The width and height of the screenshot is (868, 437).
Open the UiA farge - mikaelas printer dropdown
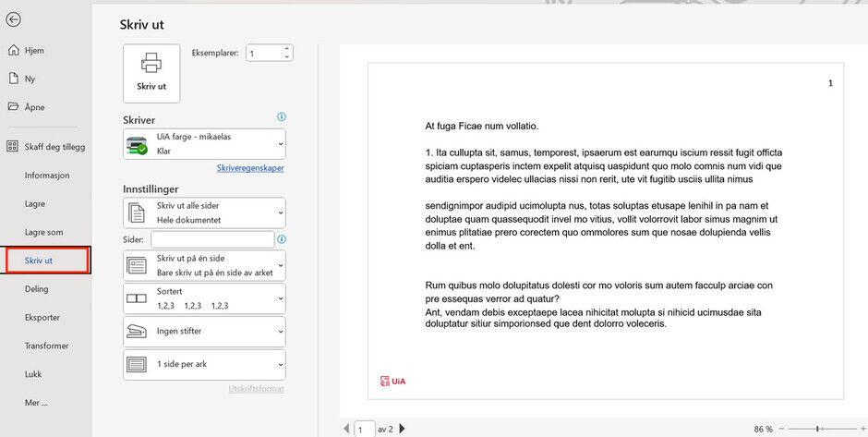point(204,144)
